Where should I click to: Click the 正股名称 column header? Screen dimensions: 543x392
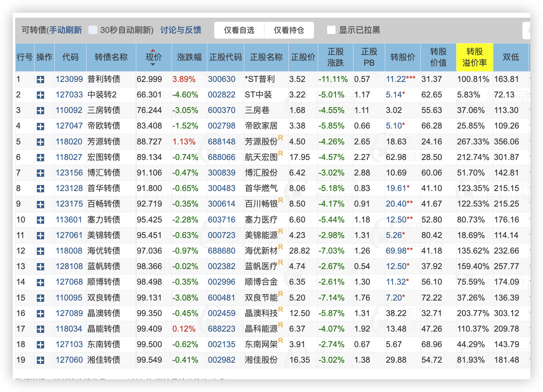(x=266, y=57)
